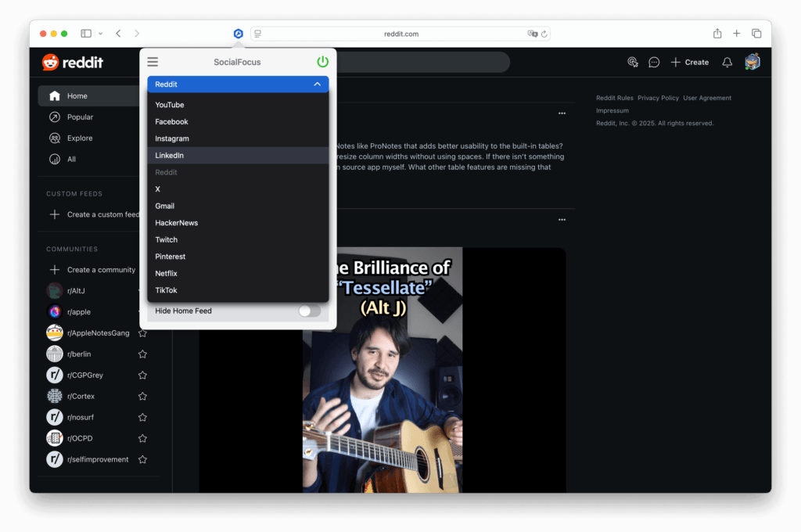Open Reddit notifications bell
This screenshot has height=532, width=801.
[727, 63]
